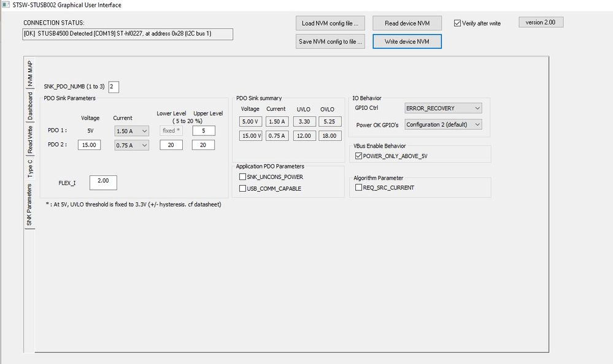
Task: Click PDO 1 fixed lower level field
Action: (x=171, y=131)
